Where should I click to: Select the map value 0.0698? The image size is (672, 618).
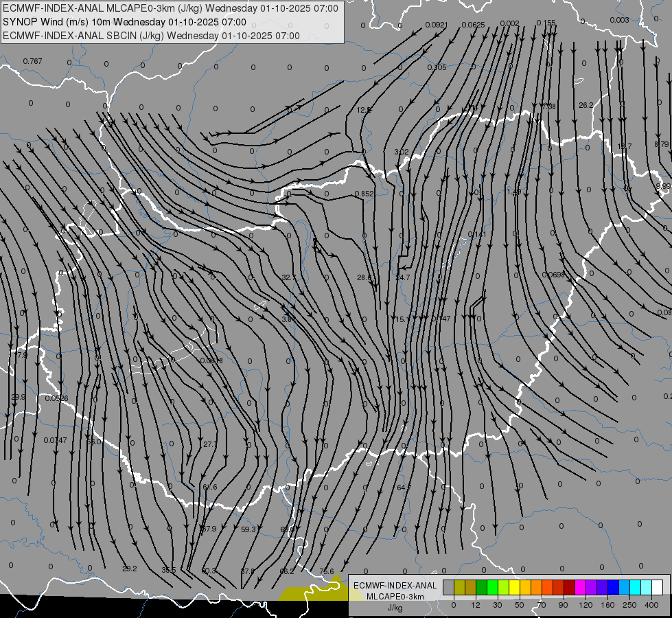click(x=553, y=275)
